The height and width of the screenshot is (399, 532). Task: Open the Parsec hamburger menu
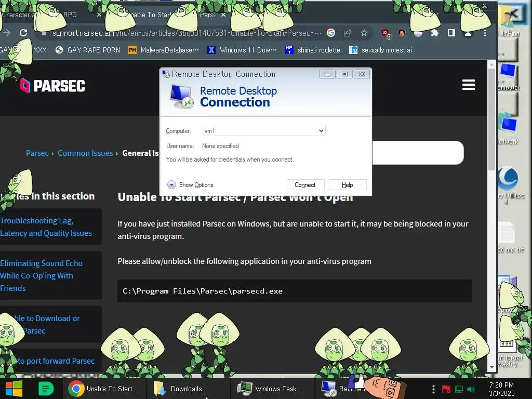click(468, 85)
